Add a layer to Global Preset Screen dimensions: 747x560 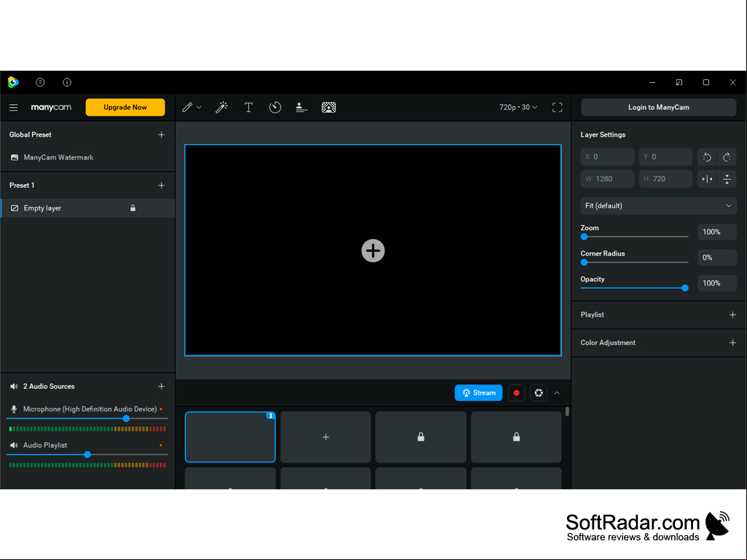click(162, 135)
